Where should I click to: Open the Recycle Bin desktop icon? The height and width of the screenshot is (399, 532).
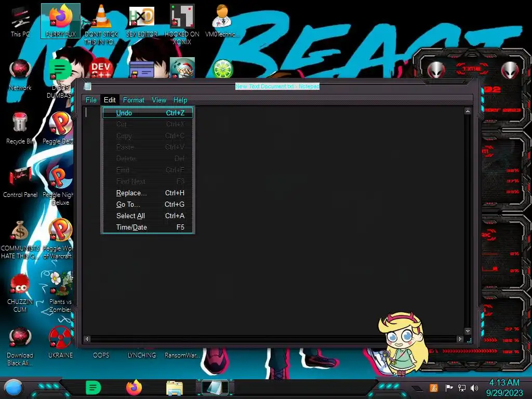click(20, 128)
